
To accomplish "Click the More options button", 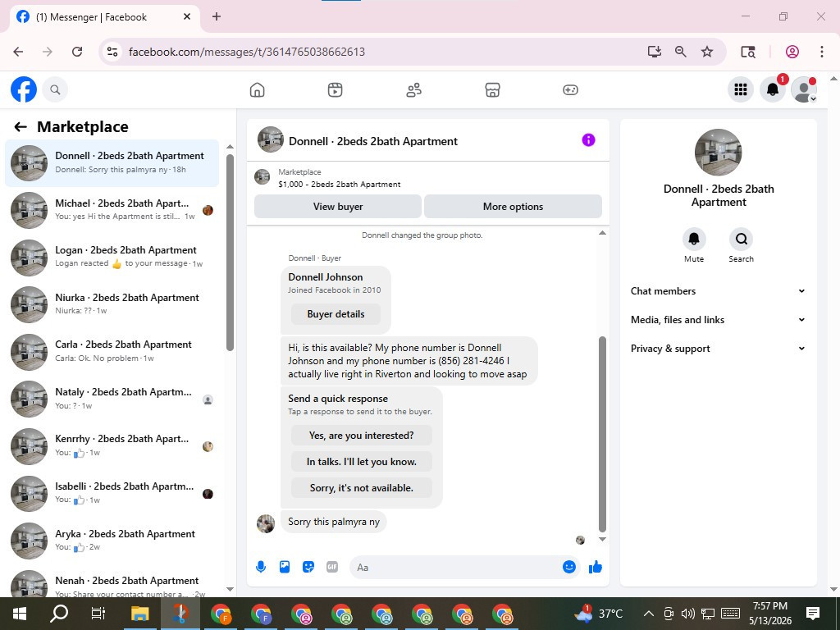I will [x=513, y=206].
